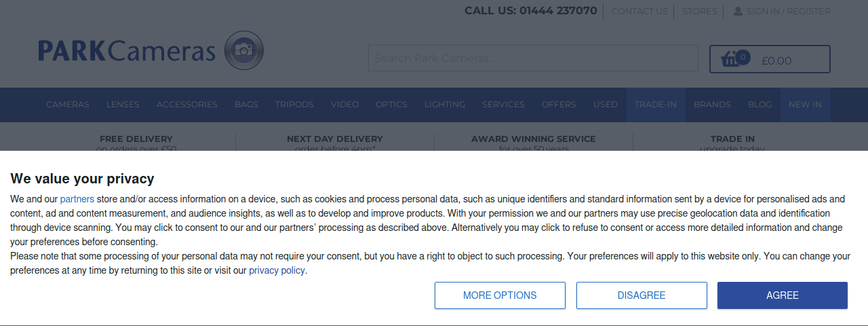
Task: Open the New In section
Action: 805,105
